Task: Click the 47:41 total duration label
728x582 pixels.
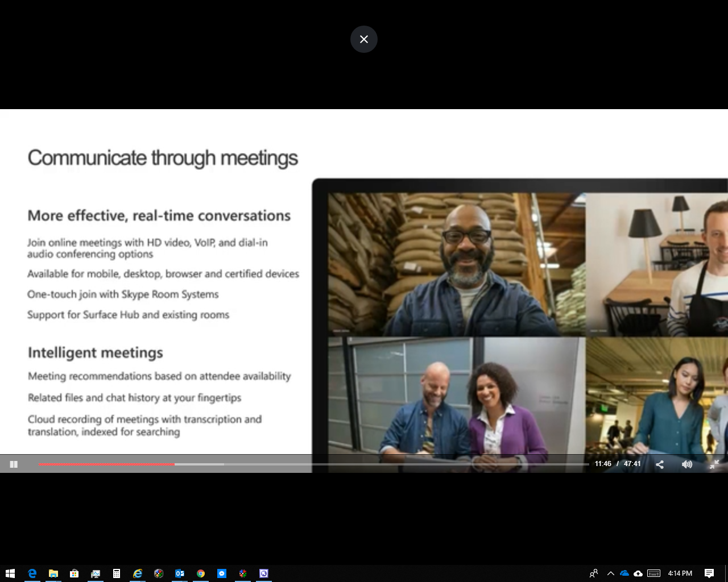Action: pyautogui.click(x=632, y=464)
